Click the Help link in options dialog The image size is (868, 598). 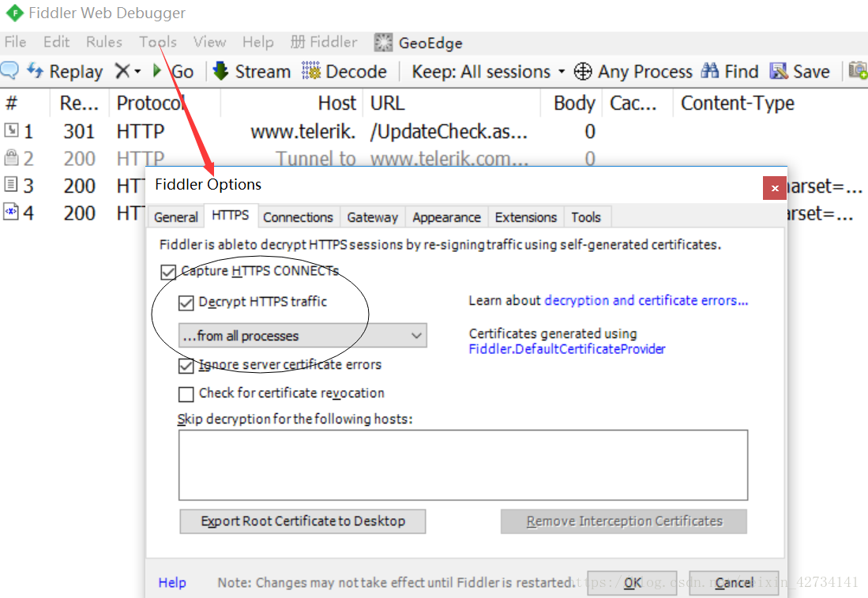tap(172, 582)
